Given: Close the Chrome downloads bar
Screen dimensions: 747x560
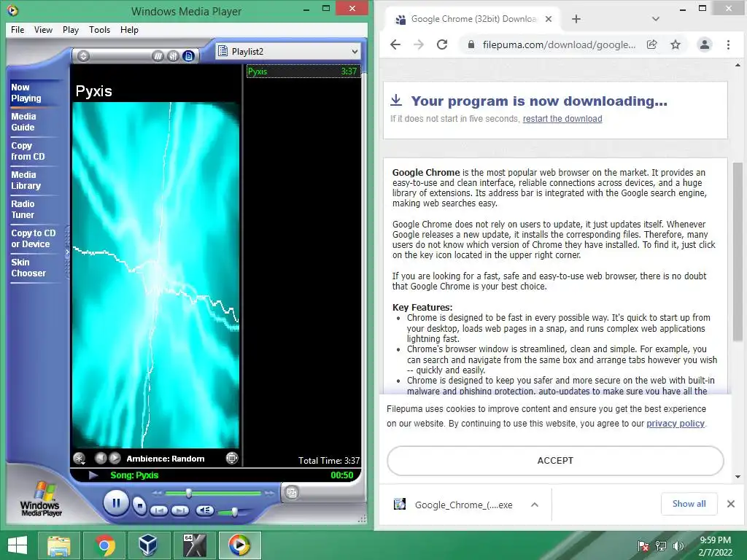Looking at the screenshot, I should 731,504.
